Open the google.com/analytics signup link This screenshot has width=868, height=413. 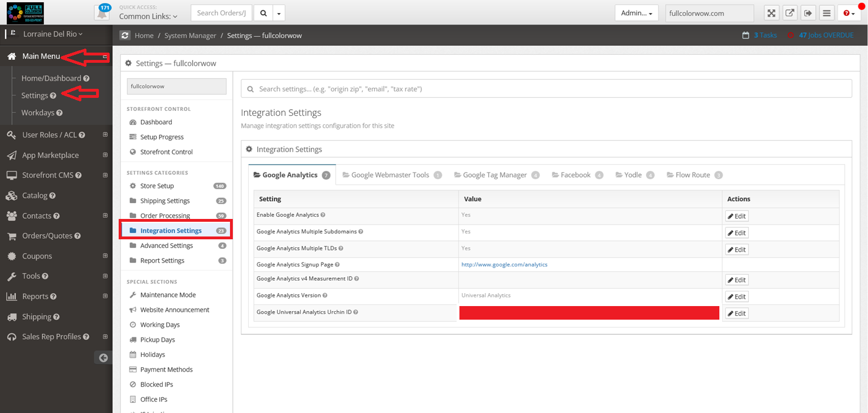point(504,264)
